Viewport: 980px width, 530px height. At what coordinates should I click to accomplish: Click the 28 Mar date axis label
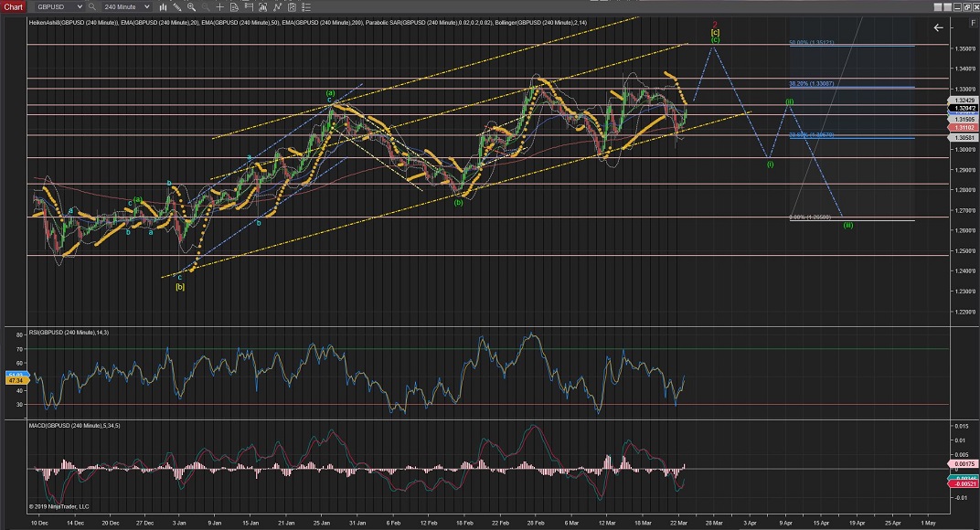click(x=714, y=523)
